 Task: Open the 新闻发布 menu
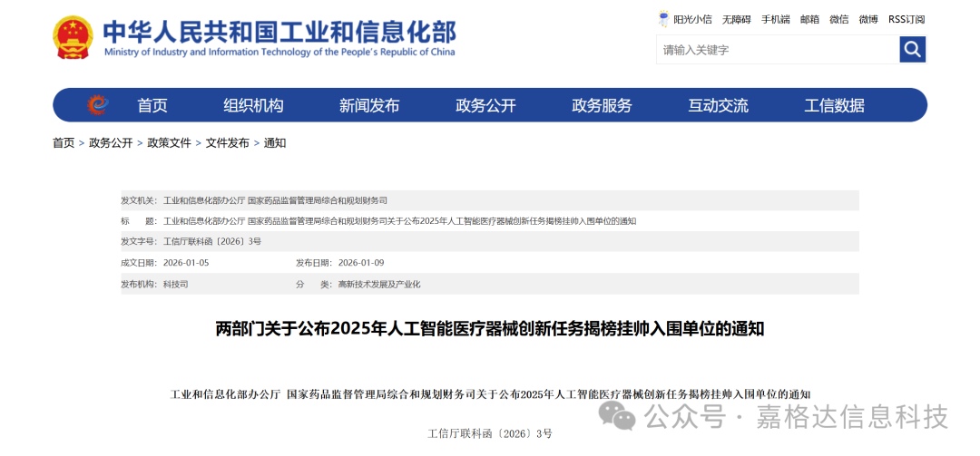369,105
